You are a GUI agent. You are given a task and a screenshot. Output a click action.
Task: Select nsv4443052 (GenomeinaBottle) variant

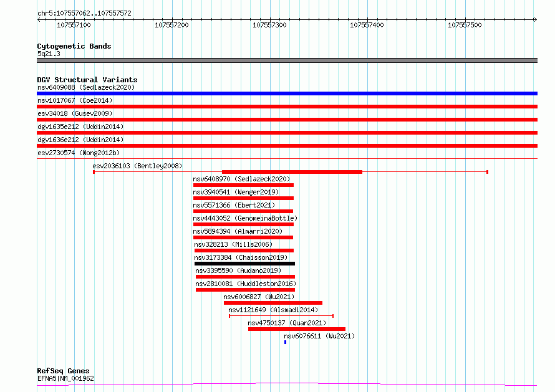(245, 218)
